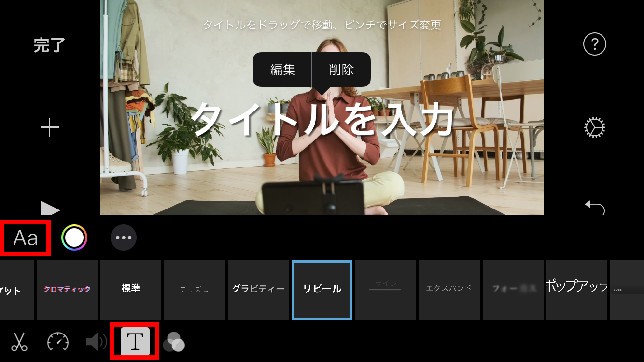Choose the blurred title style left of グラビティー
This screenshot has height=362, width=644.
pyautogui.click(x=195, y=290)
